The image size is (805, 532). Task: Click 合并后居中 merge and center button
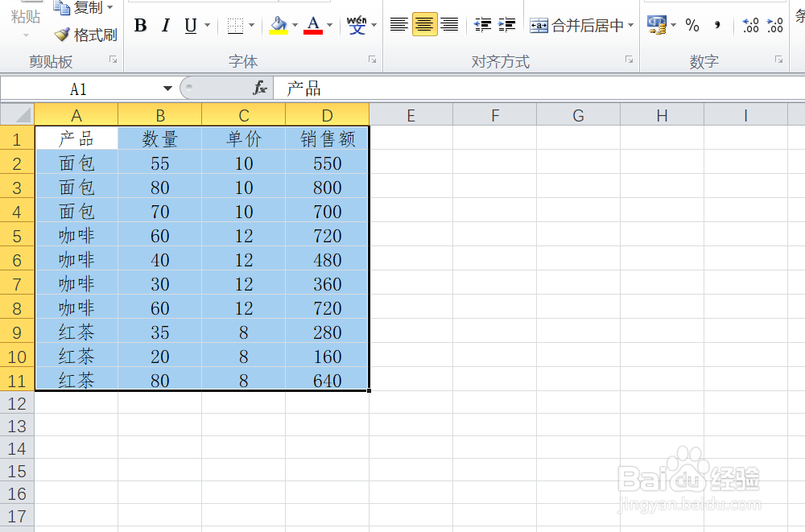576,25
